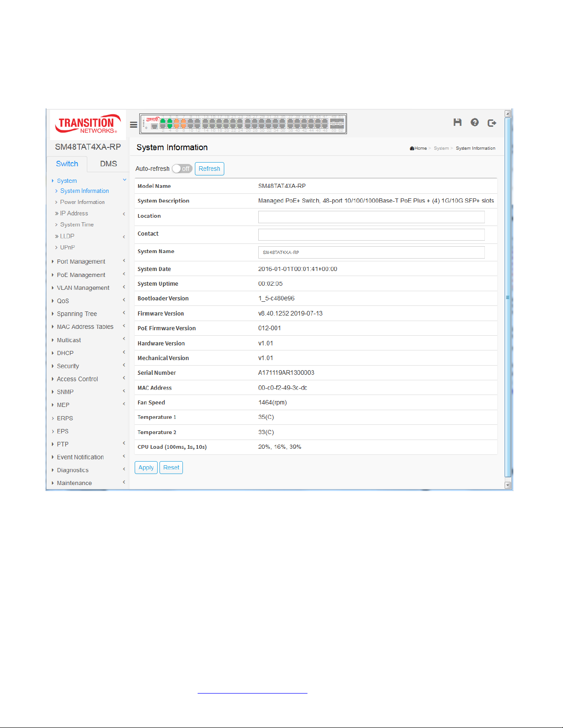The height and width of the screenshot is (728, 563).
Task: Click System Uptime value 00:02:05
Action: point(270,284)
